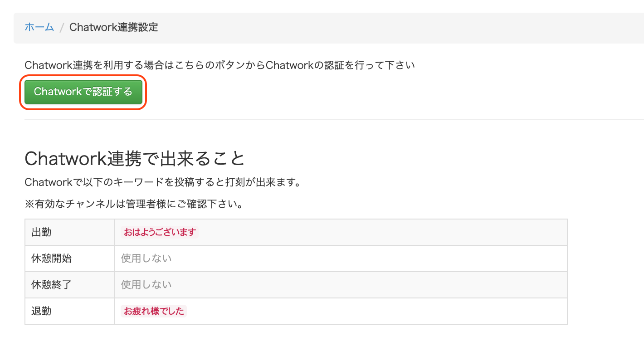Image resolution: width=644 pixels, height=361 pixels.
Task: Click the お疲れ様でした keyword badge
Action: pyautogui.click(x=154, y=311)
